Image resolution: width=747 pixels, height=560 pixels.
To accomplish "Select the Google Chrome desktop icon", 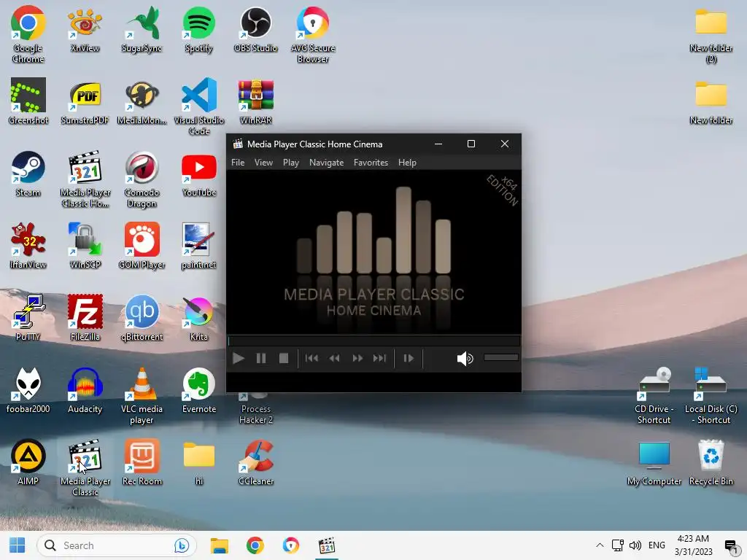I will 28,34.
